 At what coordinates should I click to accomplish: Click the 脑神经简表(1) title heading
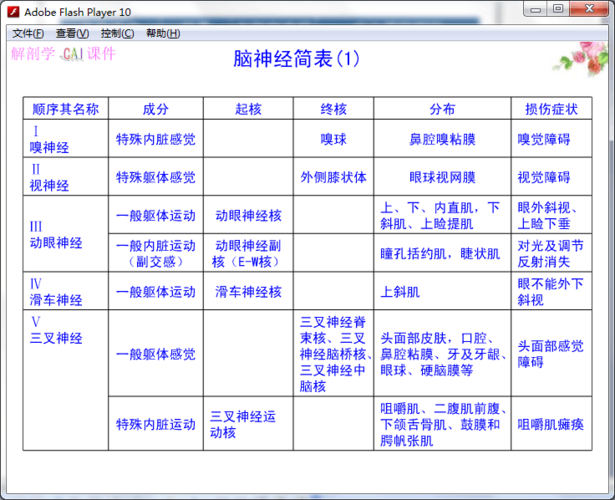click(290, 59)
